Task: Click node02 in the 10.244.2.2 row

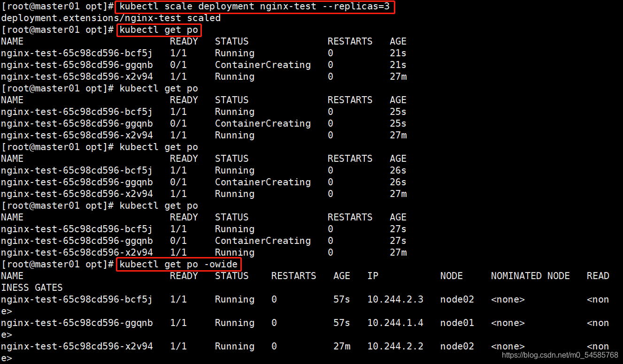Action: coord(457,346)
